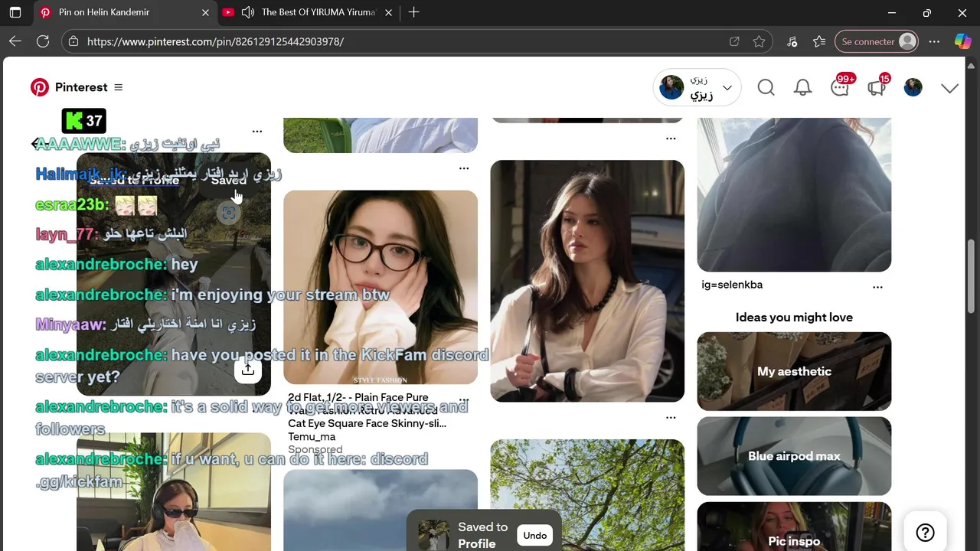Image resolution: width=980 pixels, height=551 pixels.
Task: Click the Kick badge showing 37
Action: (83, 121)
